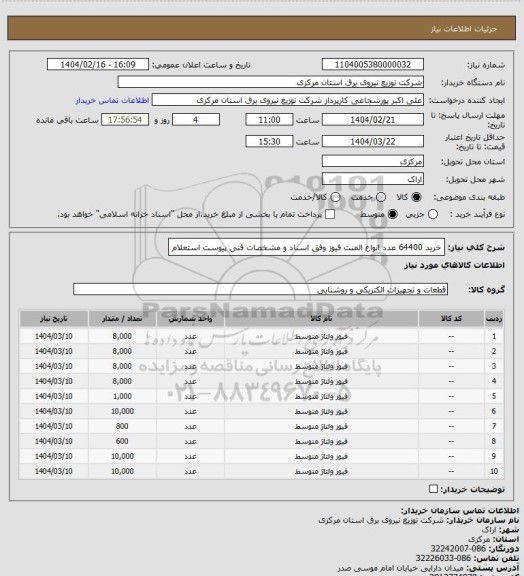Click the buyer organization name field
This screenshot has height=576, width=524.
270,82
